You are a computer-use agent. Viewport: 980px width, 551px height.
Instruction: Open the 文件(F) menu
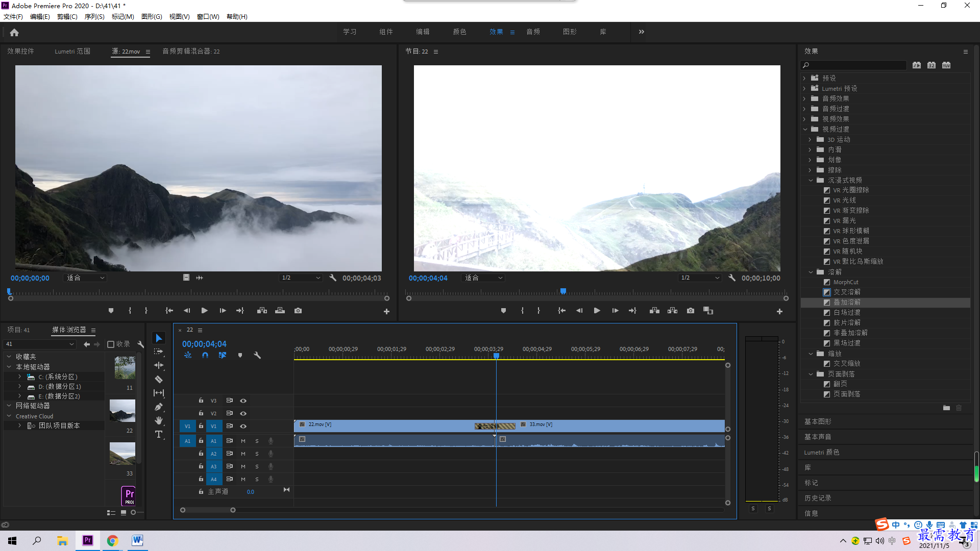[x=13, y=17]
